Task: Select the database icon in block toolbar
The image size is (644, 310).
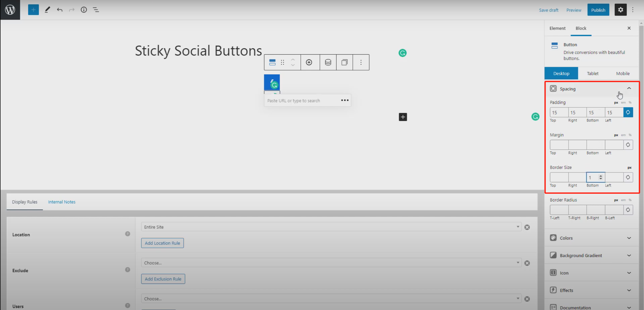Action: (327, 62)
